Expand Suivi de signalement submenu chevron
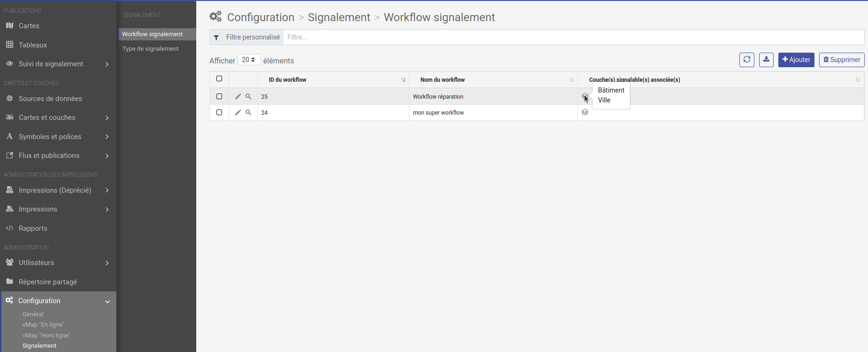 (x=107, y=64)
